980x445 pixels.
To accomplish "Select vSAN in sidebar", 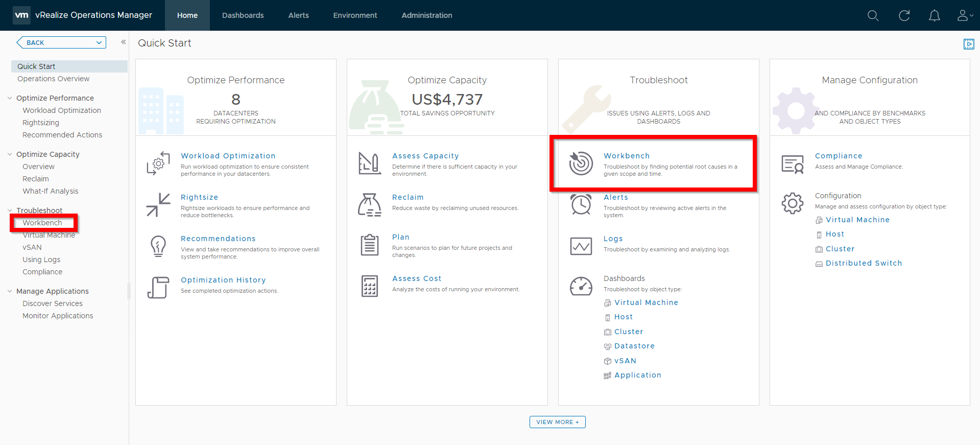I will pos(32,247).
